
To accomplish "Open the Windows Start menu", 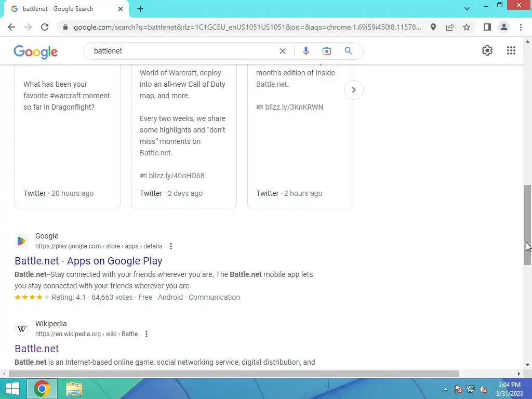I will point(12,389).
